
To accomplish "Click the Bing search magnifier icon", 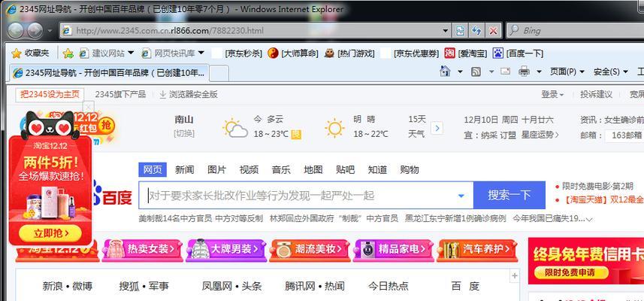I will tap(514, 30).
